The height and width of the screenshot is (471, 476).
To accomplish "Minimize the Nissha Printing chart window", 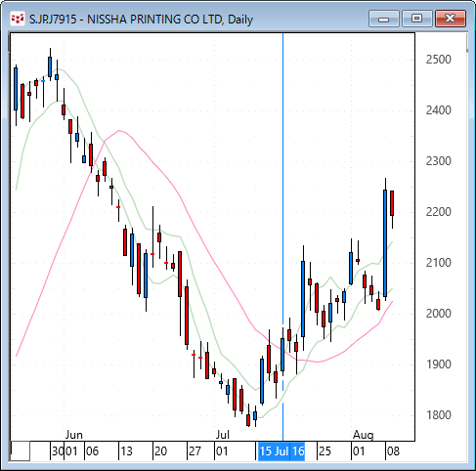I will click(x=384, y=19).
